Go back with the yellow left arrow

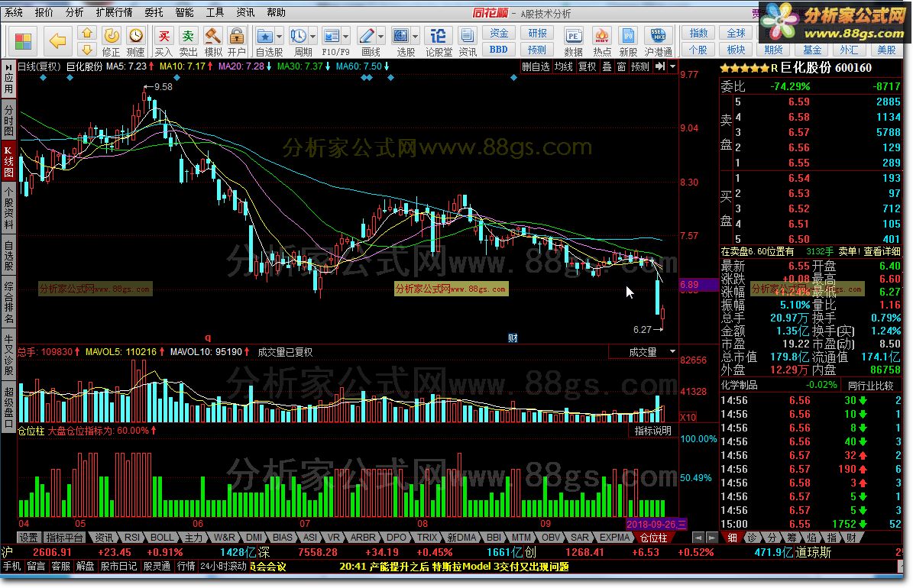(57, 40)
